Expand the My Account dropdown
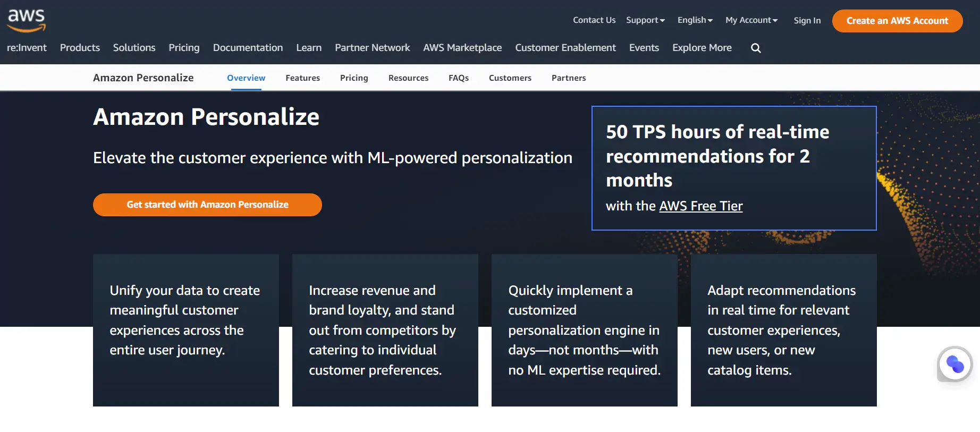This screenshot has width=980, height=432. [751, 20]
